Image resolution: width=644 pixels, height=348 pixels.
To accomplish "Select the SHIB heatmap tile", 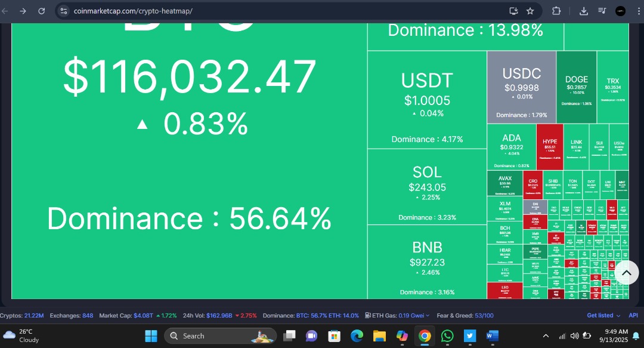I will click(553, 185).
